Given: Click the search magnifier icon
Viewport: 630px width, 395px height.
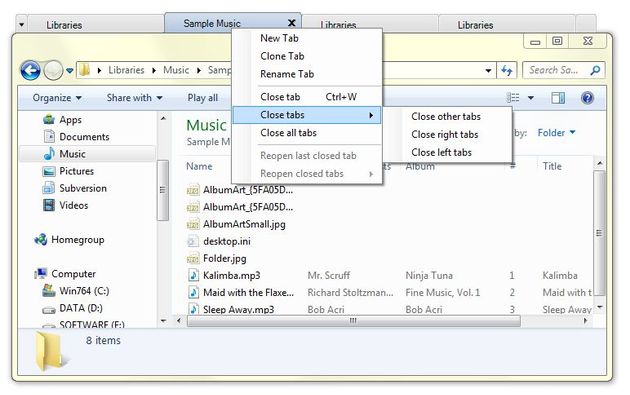Looking at the screenshot, I should [x=595, y=70].
